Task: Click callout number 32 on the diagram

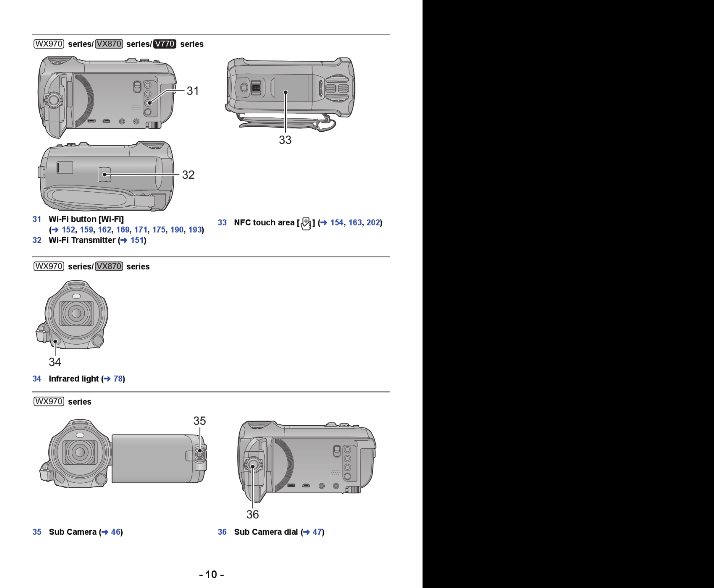Action: pyautogui.click(x=188, y=175)
